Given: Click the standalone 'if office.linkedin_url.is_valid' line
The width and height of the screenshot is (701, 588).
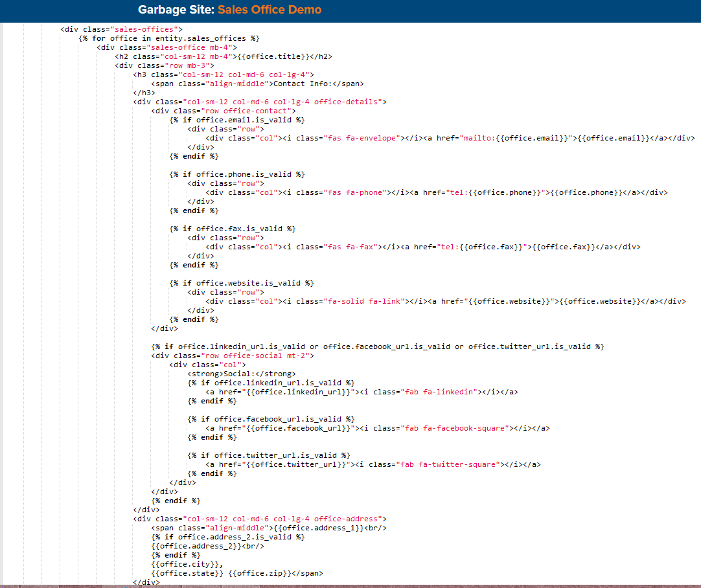Looking at the screenshot, I should pos(271,383).
